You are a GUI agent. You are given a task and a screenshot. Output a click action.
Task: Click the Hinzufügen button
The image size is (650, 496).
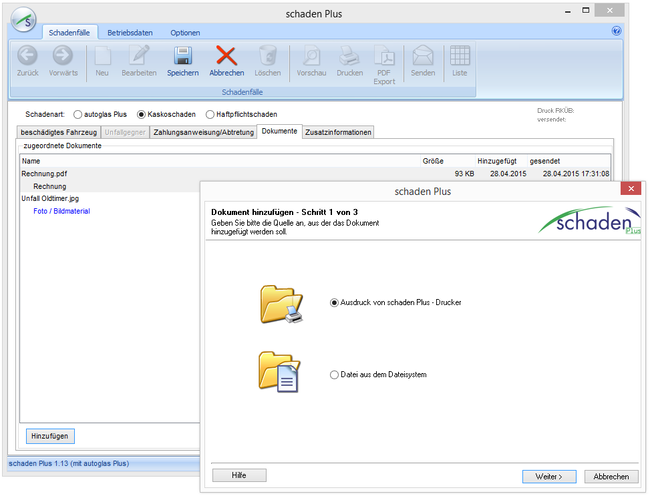coord(50,436)
